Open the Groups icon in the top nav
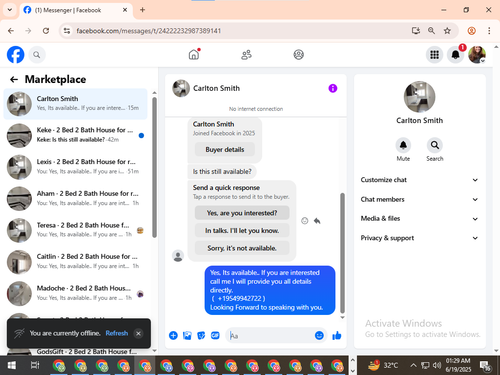 click(298, 55)
